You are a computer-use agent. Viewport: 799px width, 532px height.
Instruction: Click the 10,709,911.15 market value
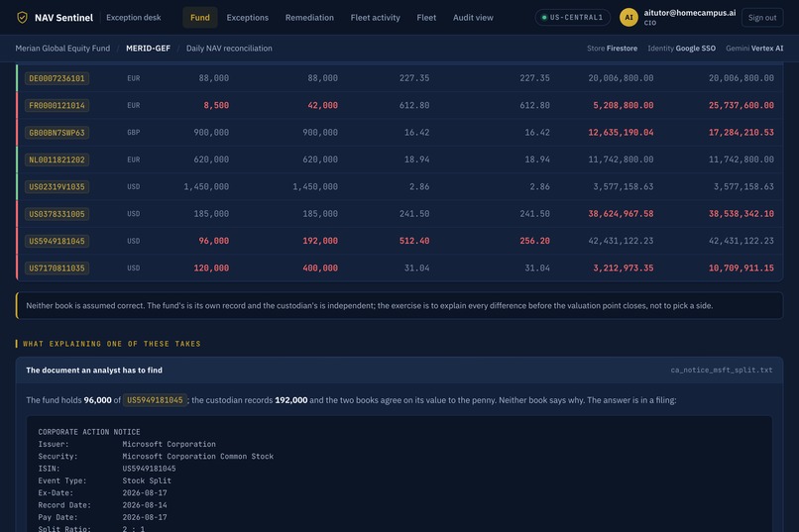click(x=741, y=268)
